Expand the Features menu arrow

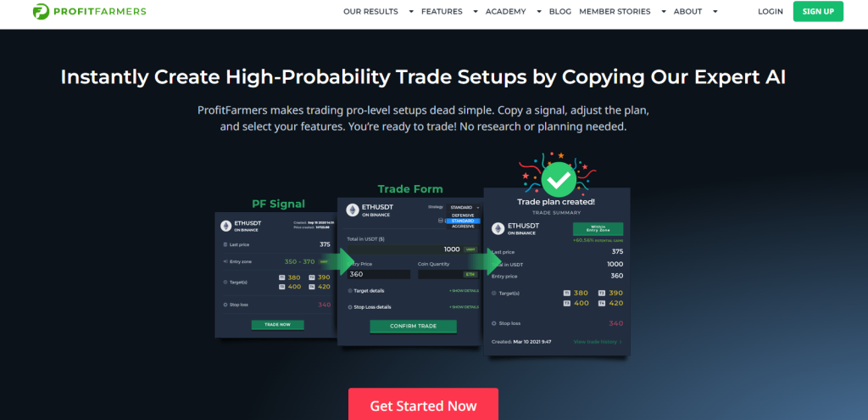coord(475,11)
